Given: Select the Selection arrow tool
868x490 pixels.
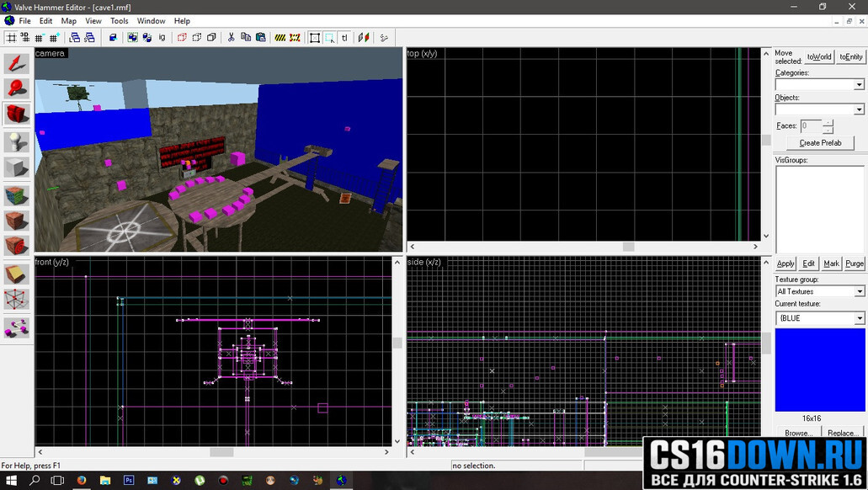Looking at the screenshot, I should point(17,63).
